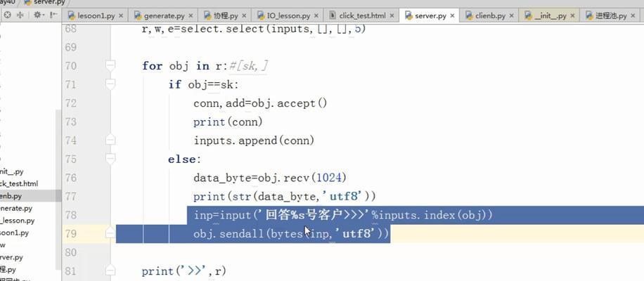Close the click_test.html tab

(392, 16)
